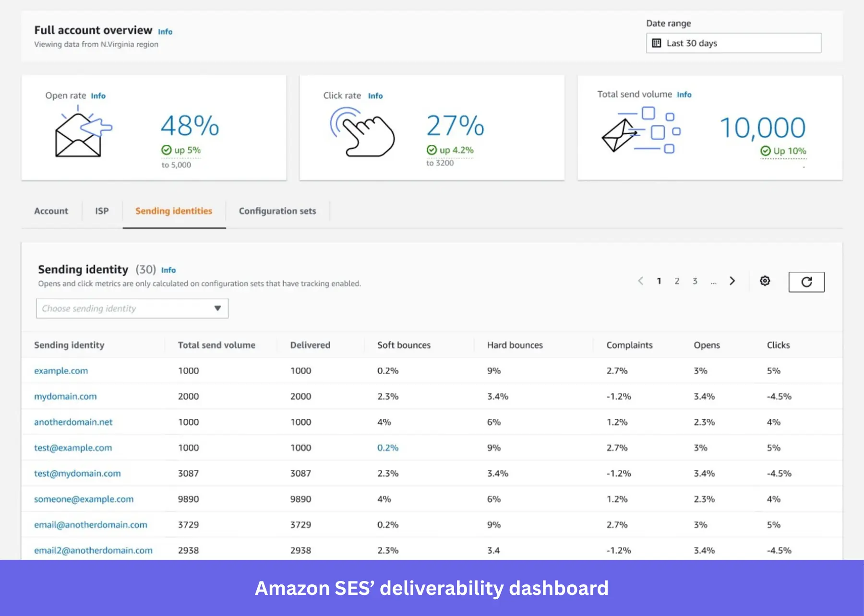864x616 pixels.
Task: Open the email@anotherdomain.com identity link
Action: [x=90, y=525]
